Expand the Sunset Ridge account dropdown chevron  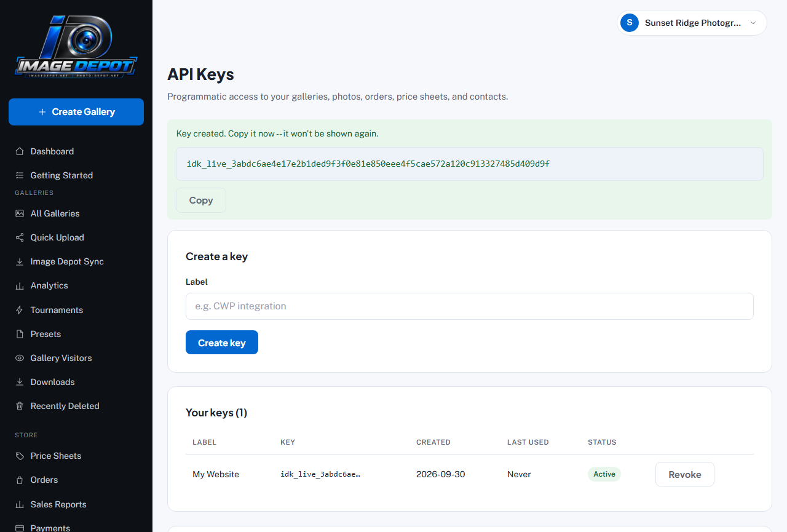click(753, 23)
